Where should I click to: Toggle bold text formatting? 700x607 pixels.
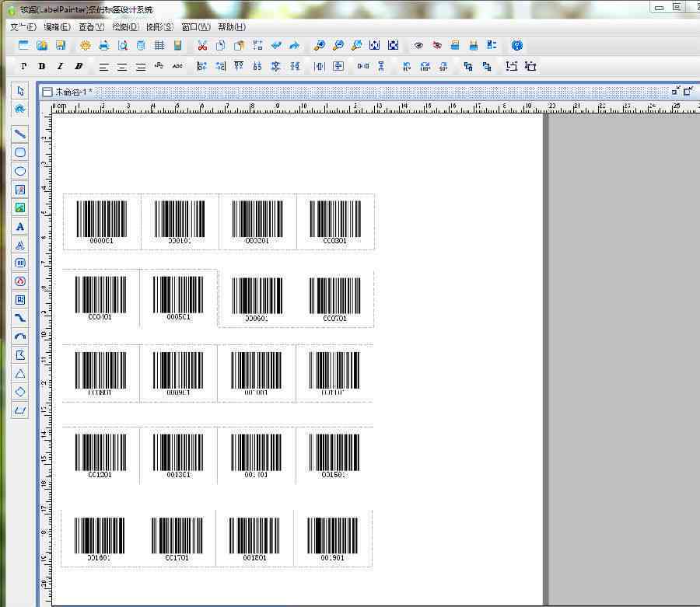pos(41,67)
